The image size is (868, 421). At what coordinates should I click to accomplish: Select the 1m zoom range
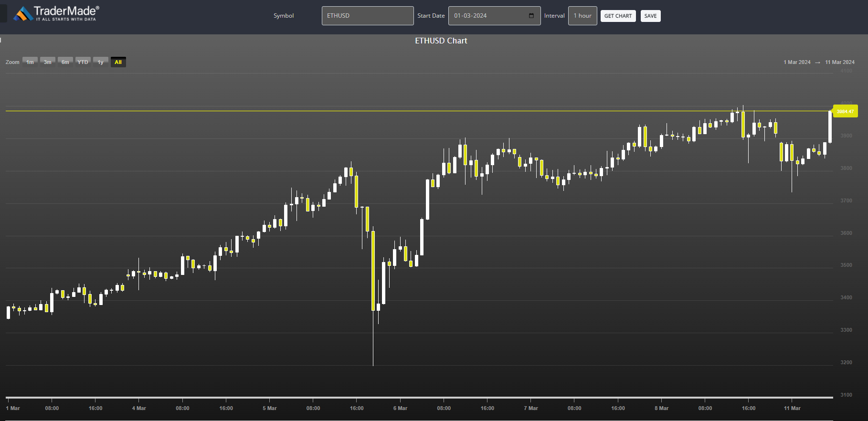click(30, 62)
